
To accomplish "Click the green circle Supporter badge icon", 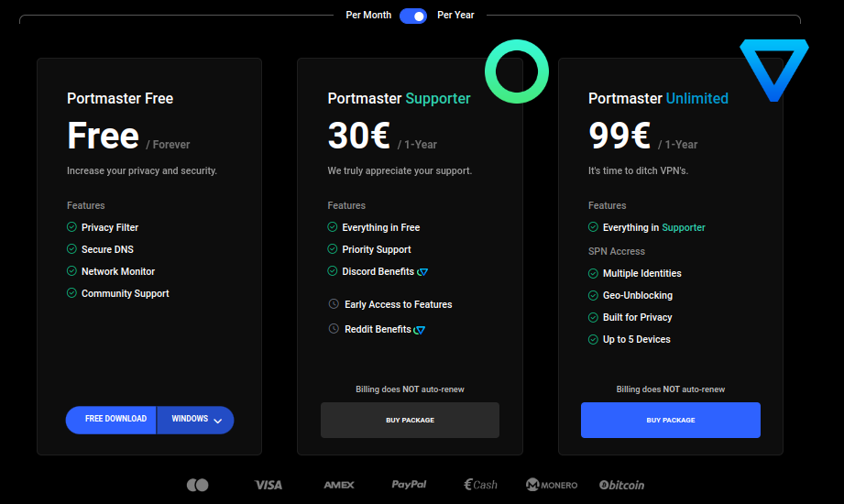I will point(517,71).
